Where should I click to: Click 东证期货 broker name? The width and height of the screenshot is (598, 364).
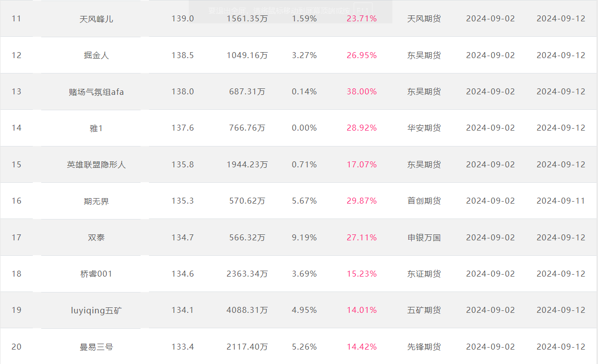[424, 274]
